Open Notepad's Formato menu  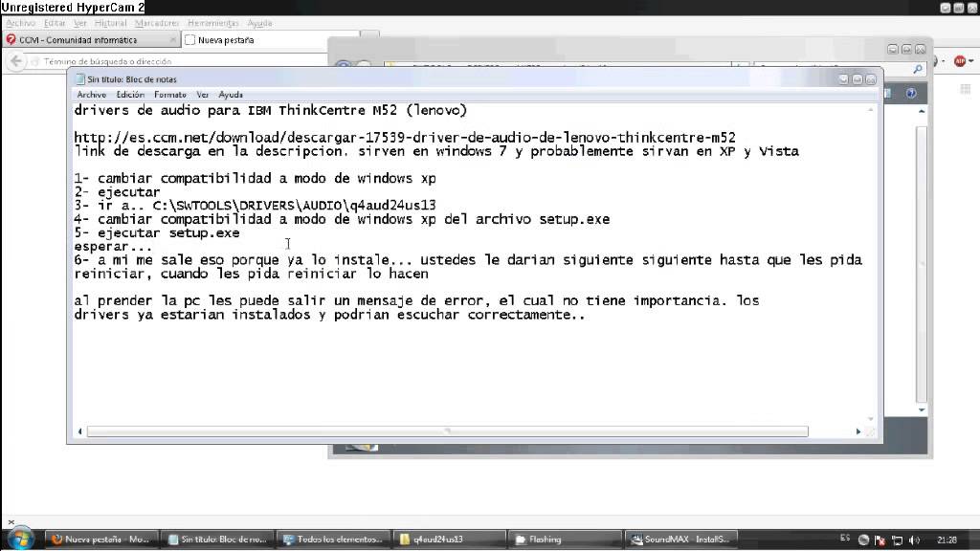point(170,95)
